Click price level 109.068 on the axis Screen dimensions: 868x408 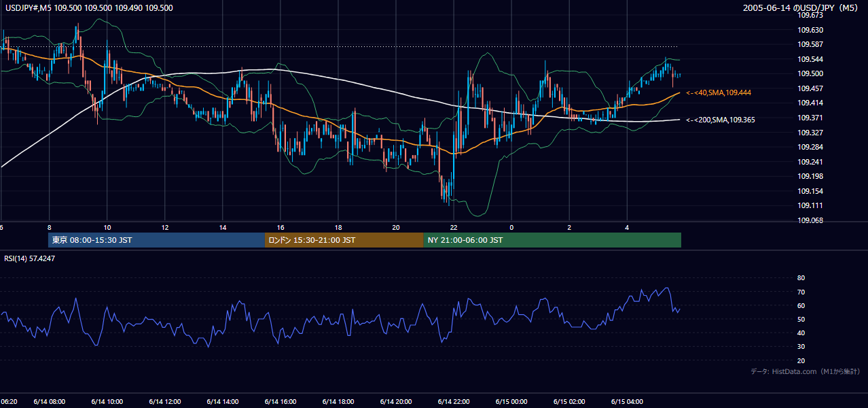pyautogui.click(x=812, y=220)
